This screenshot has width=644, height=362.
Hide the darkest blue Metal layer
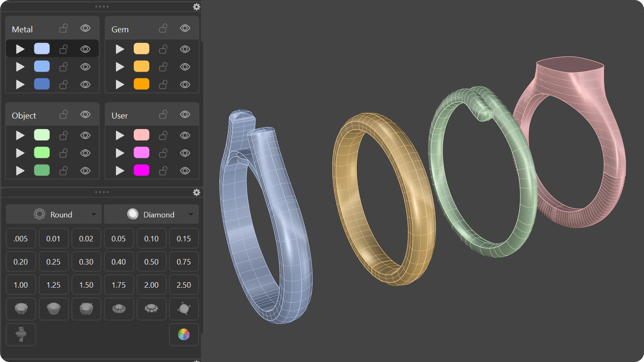coord(85,84)
